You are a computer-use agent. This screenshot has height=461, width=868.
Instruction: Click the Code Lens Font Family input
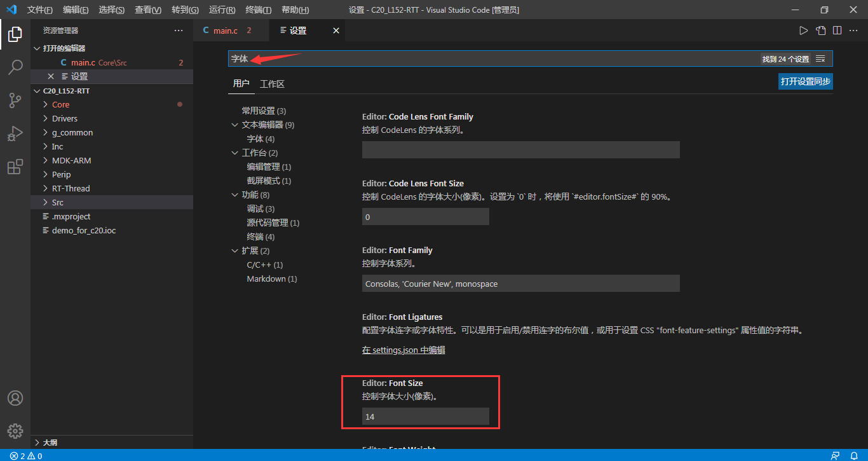521,149
